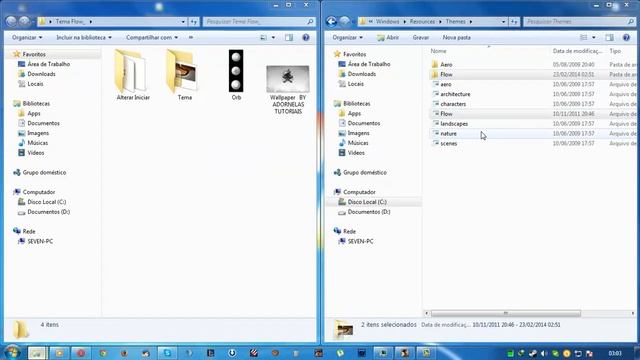640x360 pixels.
Task: Open Apps library in Themes window sidebar
Action: click(x=354, y=113)
